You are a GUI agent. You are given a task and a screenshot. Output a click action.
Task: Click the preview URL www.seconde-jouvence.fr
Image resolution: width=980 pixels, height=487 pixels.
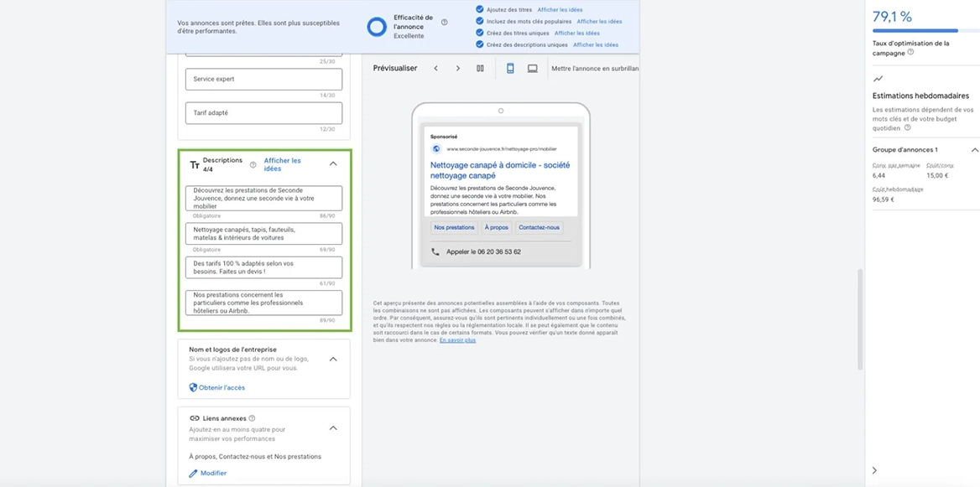click(502, 149)
